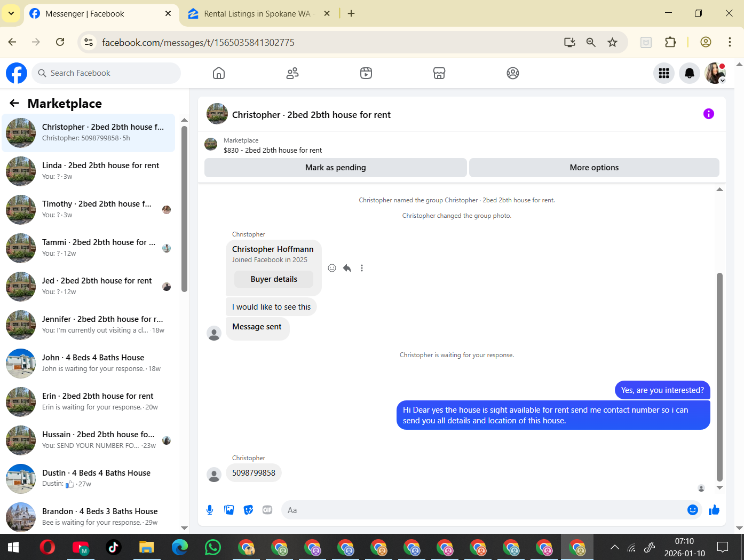
Task: Open the $830 - 2bed 2bth house listing link
Action: click(x=273, y=151)
